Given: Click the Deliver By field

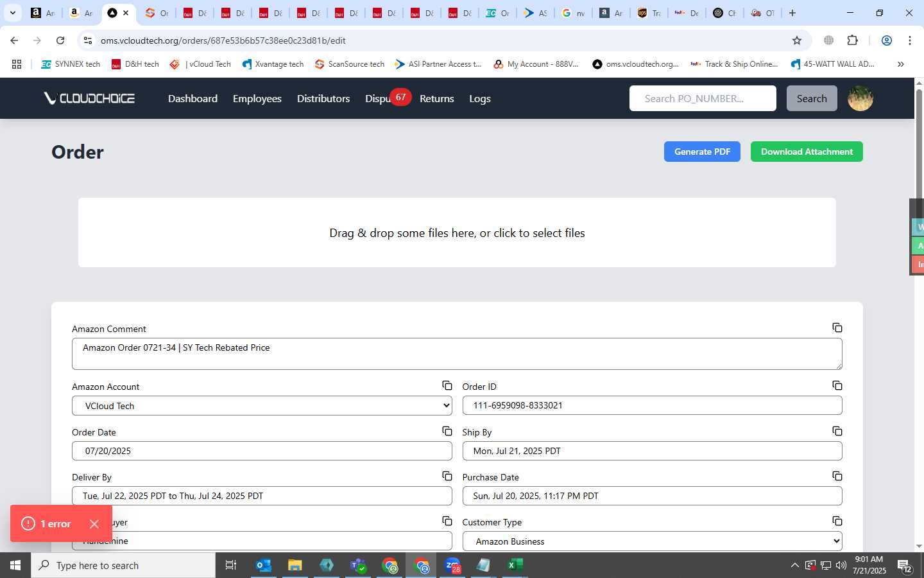Looking at the screenshot, I should click(262, 496).
